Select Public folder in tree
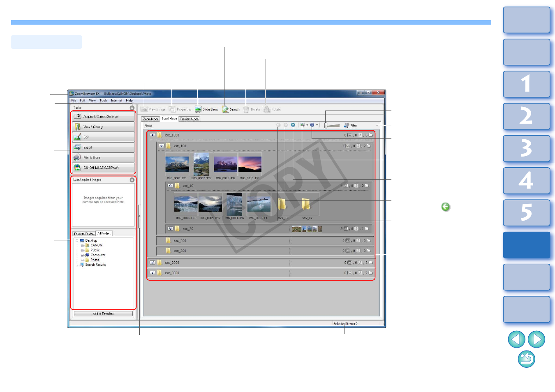555x392 pixels. [95, 250]
